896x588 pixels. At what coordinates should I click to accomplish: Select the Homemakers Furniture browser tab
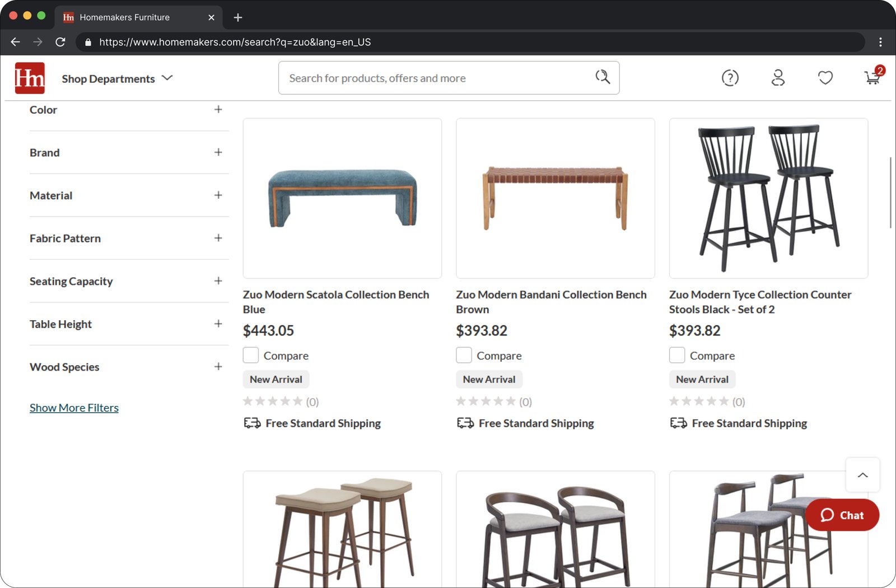(x=138, y=17)
